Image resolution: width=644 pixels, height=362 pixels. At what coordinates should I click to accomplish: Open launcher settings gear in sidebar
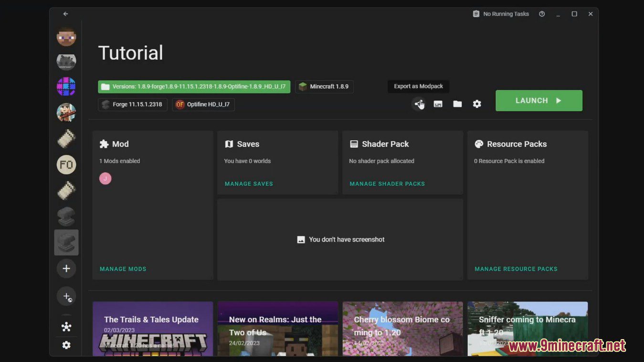pyautogui.click(x=66, y=345)
